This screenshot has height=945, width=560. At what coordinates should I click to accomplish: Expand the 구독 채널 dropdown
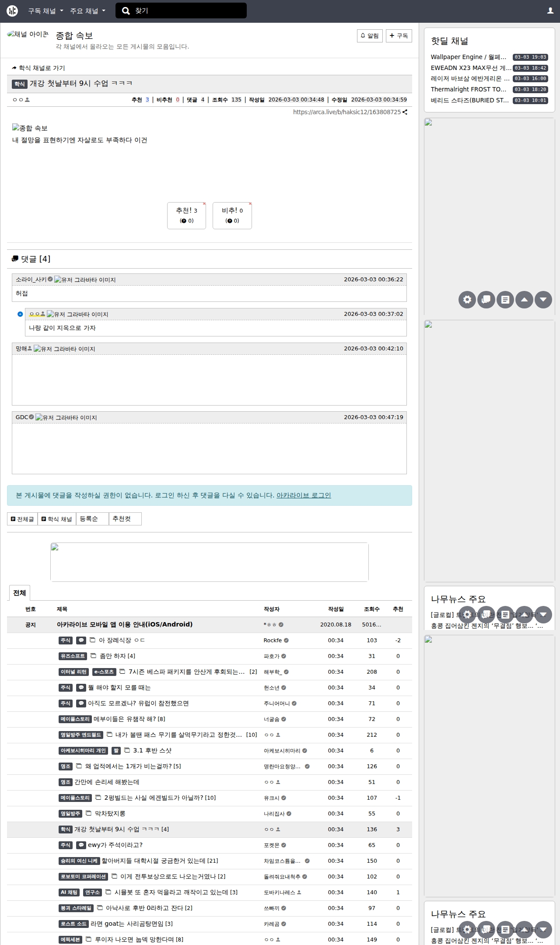(45, 11)
